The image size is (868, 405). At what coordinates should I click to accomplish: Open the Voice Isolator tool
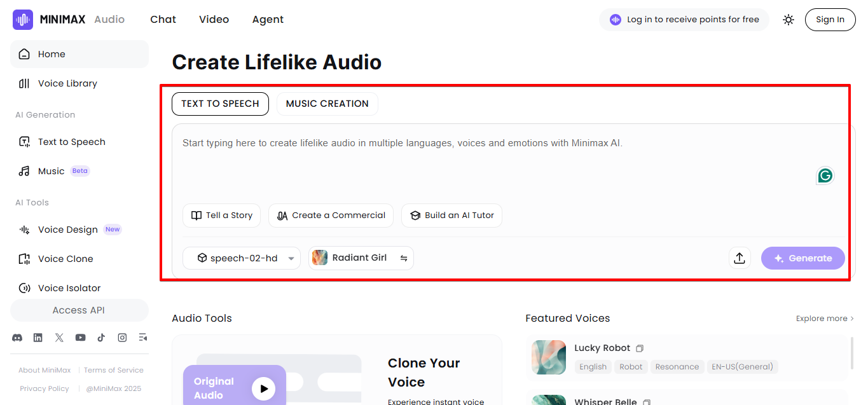pos(69,287)
